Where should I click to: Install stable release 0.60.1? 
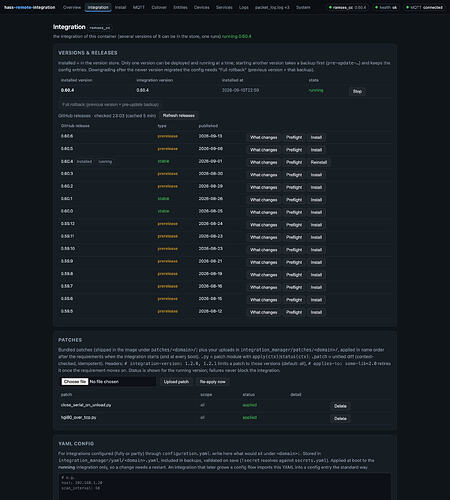316,200
